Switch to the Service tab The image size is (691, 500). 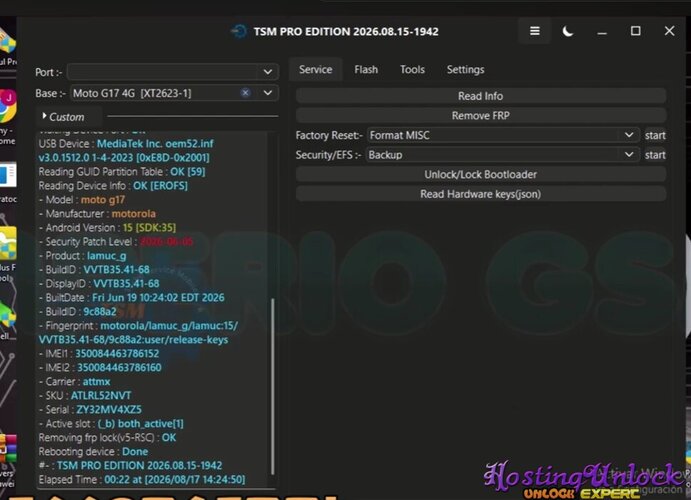pyautogui.click(x=316, y=70)
